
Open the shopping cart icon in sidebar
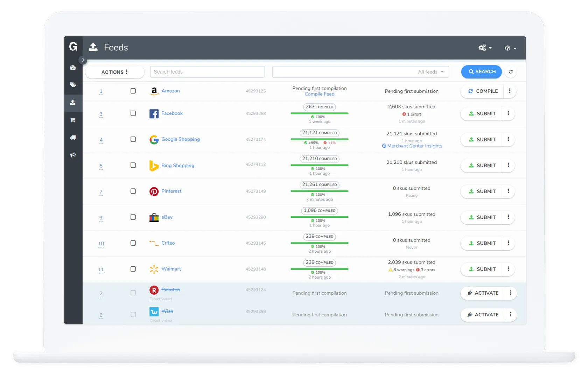tap(73, 120)
